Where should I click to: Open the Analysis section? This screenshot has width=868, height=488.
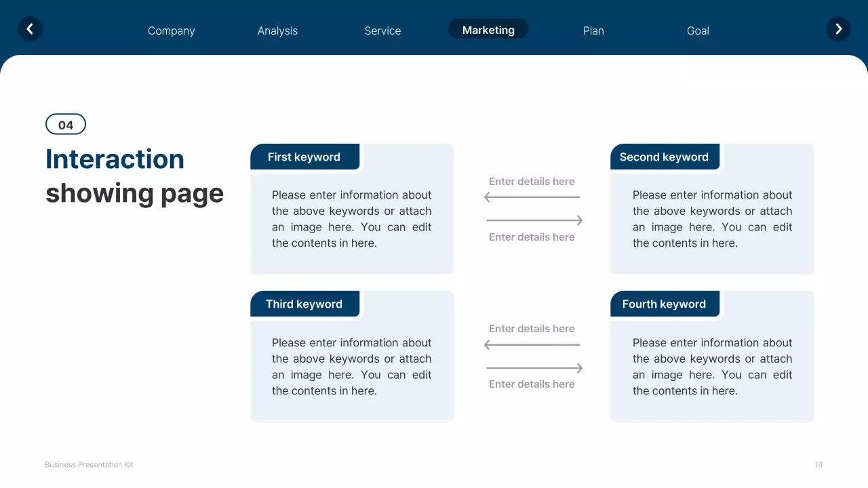[277, 30]
